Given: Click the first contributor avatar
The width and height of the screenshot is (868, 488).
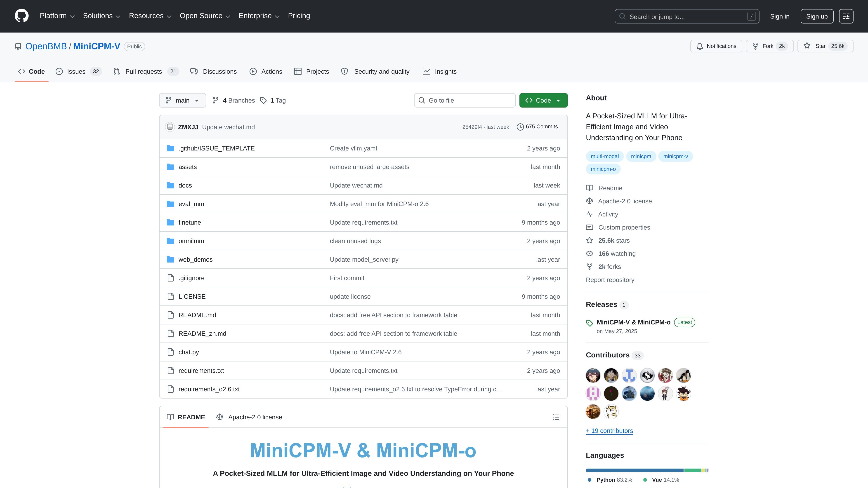Looking at the screenshot, I should 593,375.
